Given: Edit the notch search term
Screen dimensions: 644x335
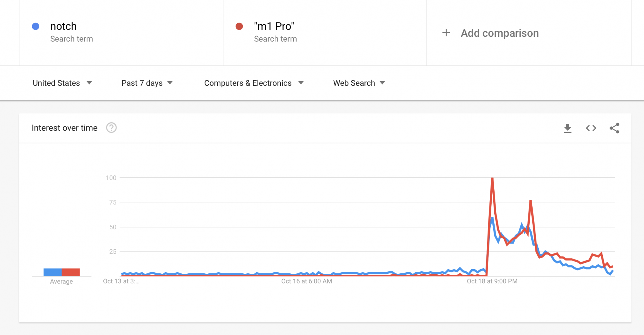Looking at the screenshot, I should coord(63,26).
